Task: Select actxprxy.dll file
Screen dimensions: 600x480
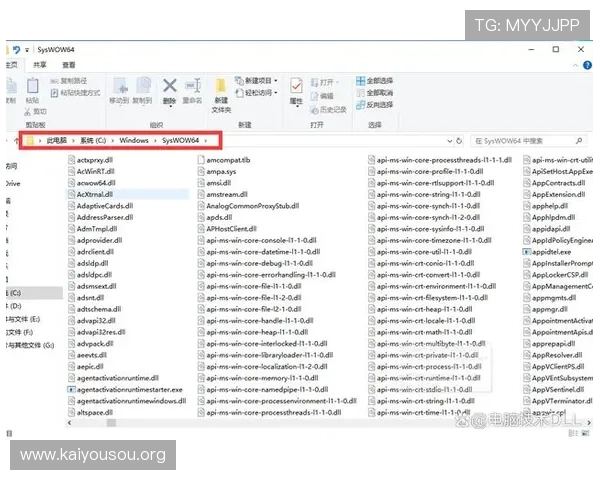Action: tap(90, 160)
